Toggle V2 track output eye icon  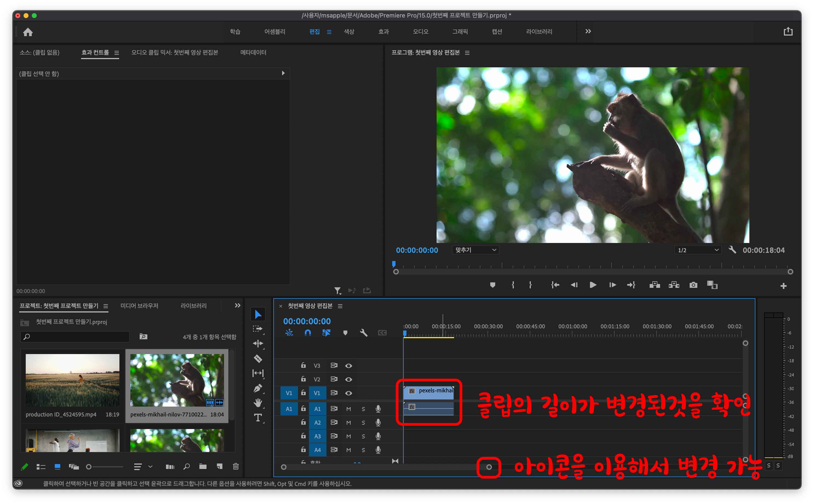[348, 379]
